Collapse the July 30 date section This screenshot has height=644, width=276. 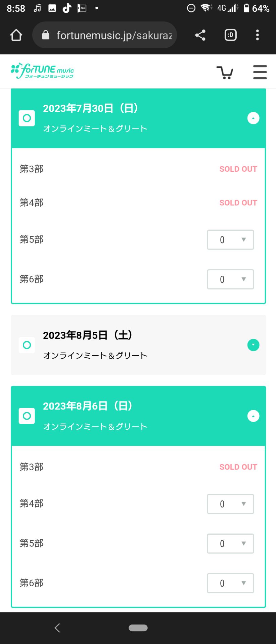click(253, 118)
